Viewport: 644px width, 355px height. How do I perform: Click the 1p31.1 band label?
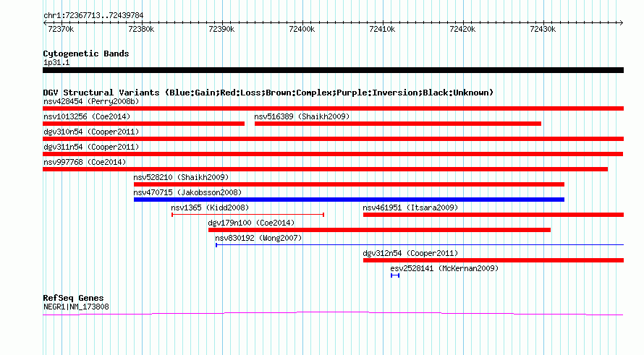(56, 62)
